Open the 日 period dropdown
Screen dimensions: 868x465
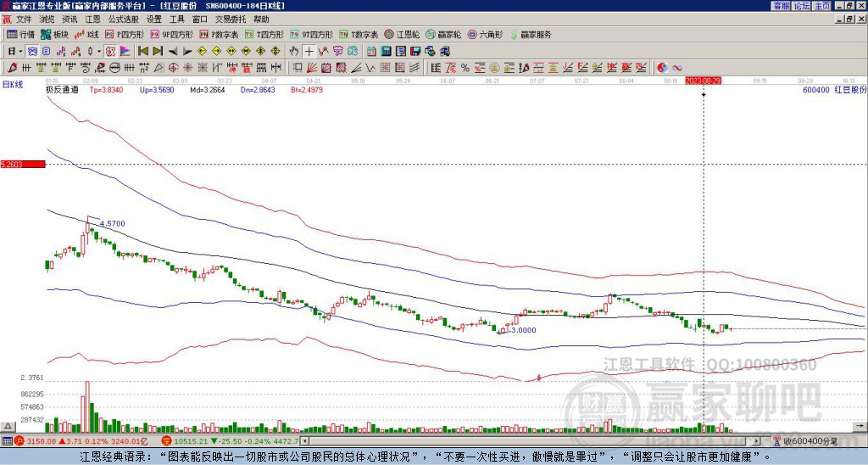click(x=15, y=52)
